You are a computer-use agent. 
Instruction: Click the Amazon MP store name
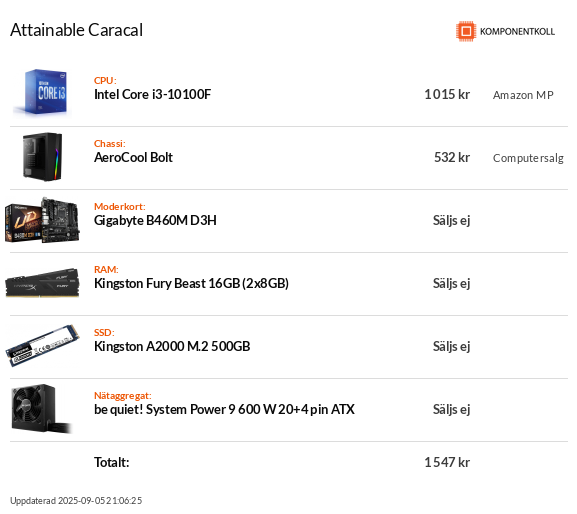[523, 95]
